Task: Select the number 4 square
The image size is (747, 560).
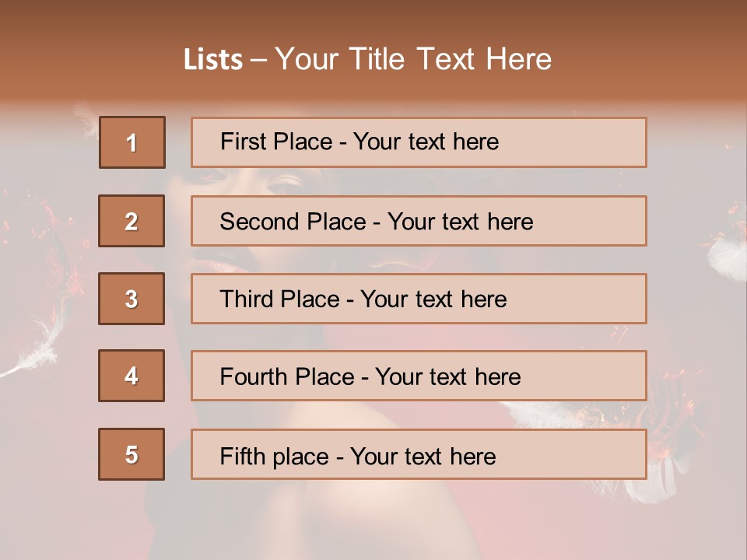Action: click(132, 376)
